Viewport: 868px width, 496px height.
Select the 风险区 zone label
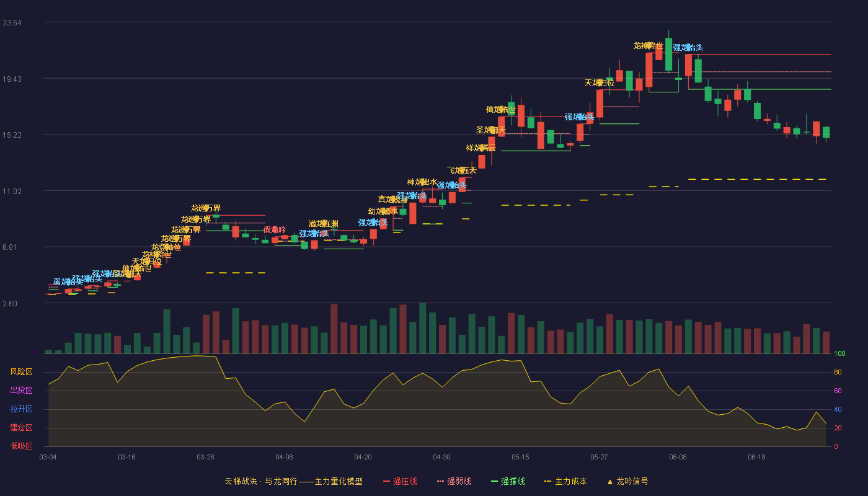pyautogui.click(x=21, y=372)
